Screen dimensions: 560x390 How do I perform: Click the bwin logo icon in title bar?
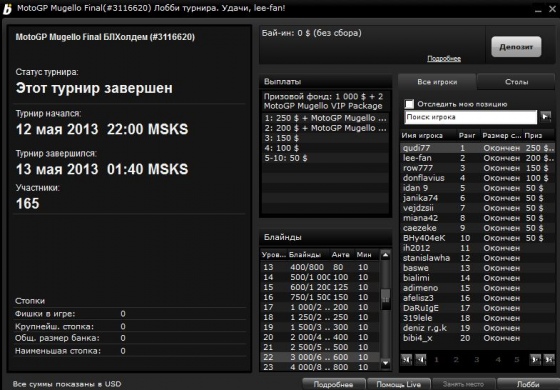click(7, 9)
